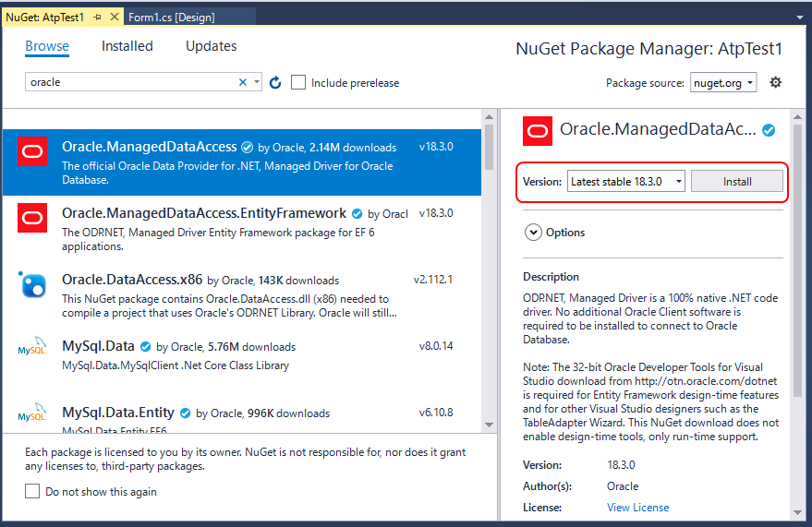Open NuGet settings gear icon
This screenshot has height=527, width=812.
pyautogui.click(x=775, y=82)
